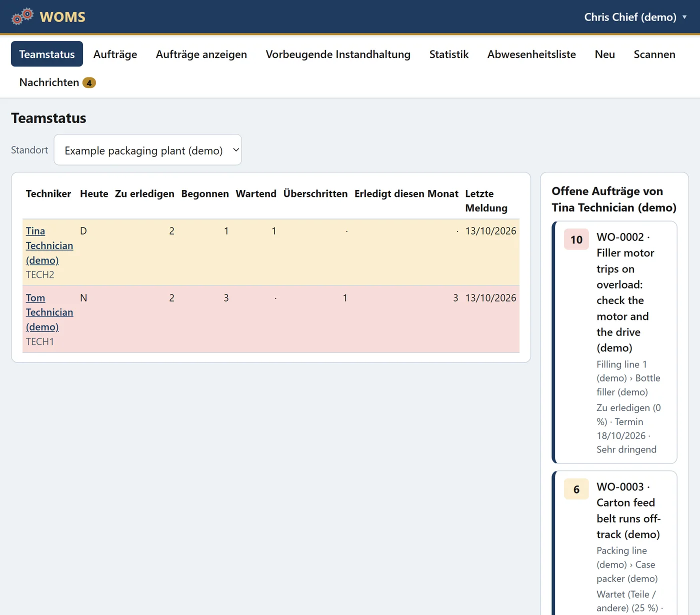This screenshot has height=615, width=700.
Task: Click the WO-0002 location Filling line 1 text
Action: point(628,378)
